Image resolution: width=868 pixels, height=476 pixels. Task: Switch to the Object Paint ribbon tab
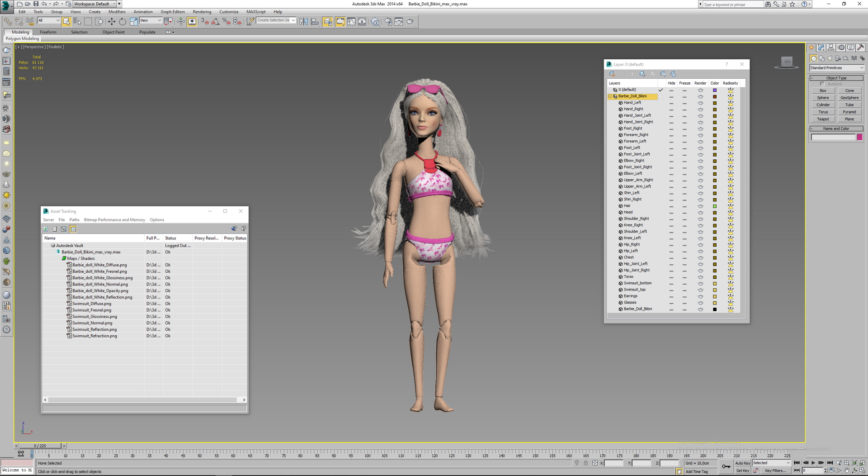(x=113, y=32)
